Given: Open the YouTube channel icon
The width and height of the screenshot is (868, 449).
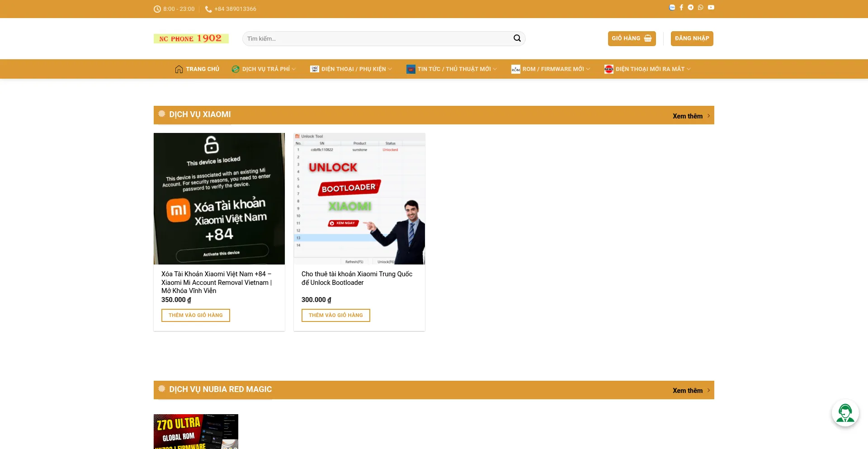Looking at the screenshot, I should coord(711,7).
